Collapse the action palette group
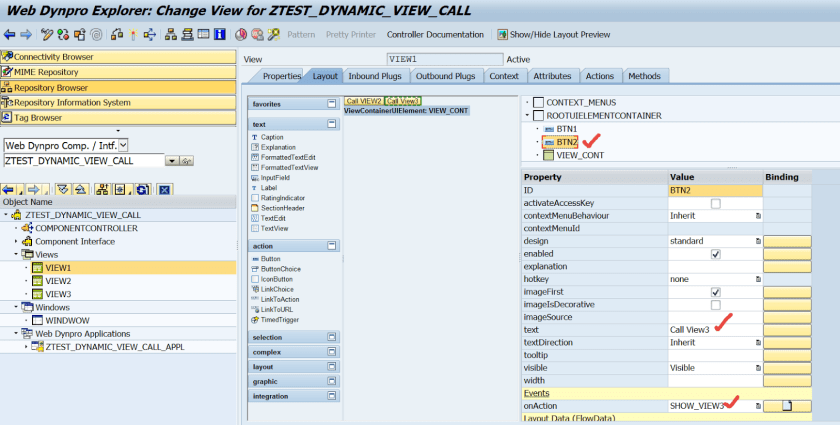Viewport: 840px width, 425px height. (332, 245)
